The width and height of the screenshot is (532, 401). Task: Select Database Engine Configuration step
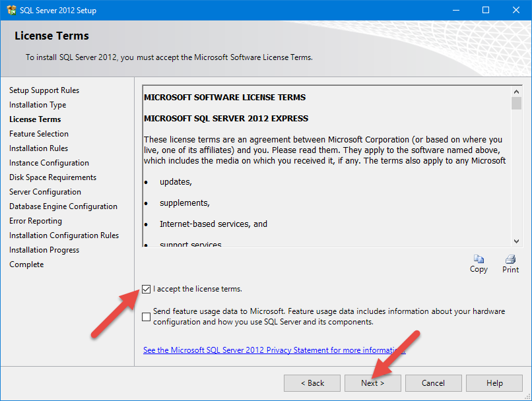tap(63, 206)
